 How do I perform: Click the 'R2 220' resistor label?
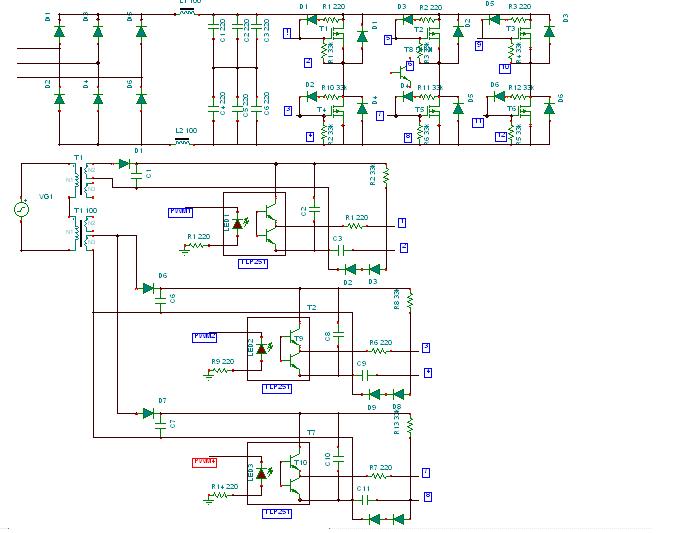coord(431,8)
